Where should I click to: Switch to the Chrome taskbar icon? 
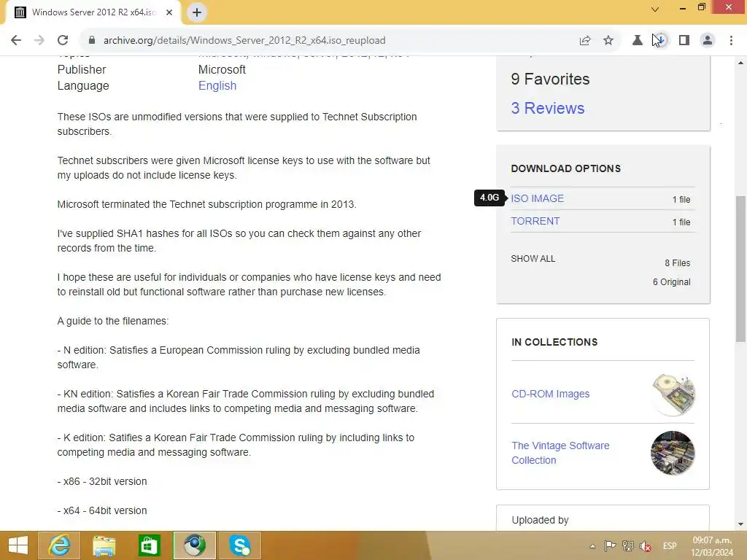(x=194, y=545)
